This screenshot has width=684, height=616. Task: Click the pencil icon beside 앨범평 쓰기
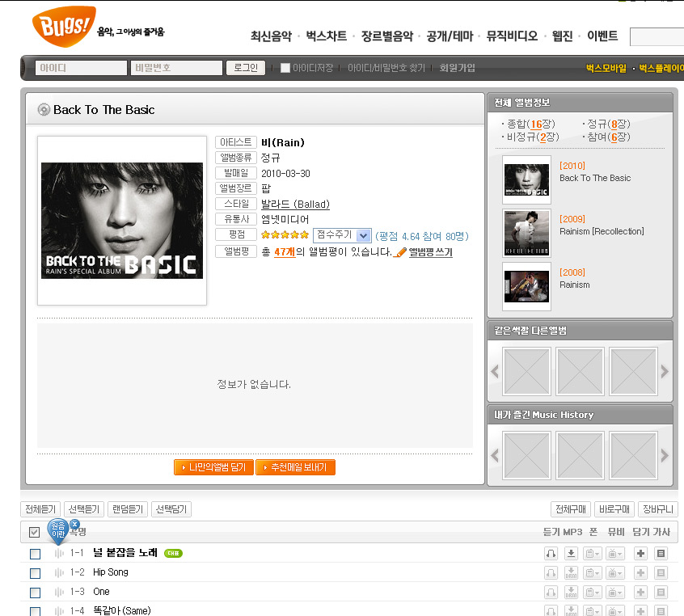400,252
